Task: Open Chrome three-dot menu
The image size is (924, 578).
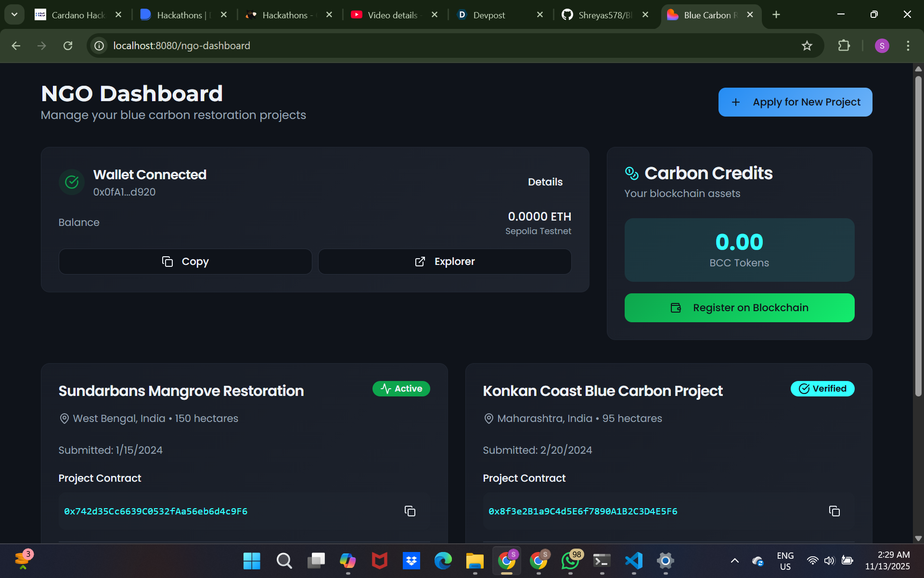Action: [x=908, y=46]
